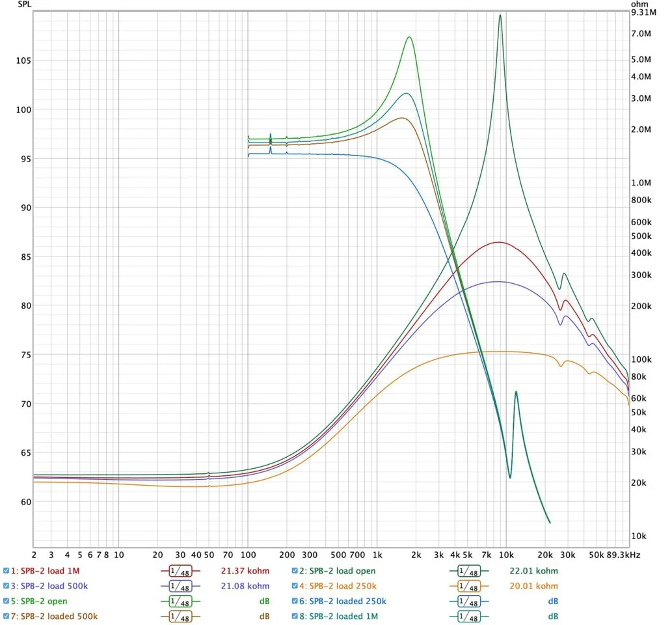Click the 22.01 kohm readout value
This screenshot has width=672, height=625.
533,571
